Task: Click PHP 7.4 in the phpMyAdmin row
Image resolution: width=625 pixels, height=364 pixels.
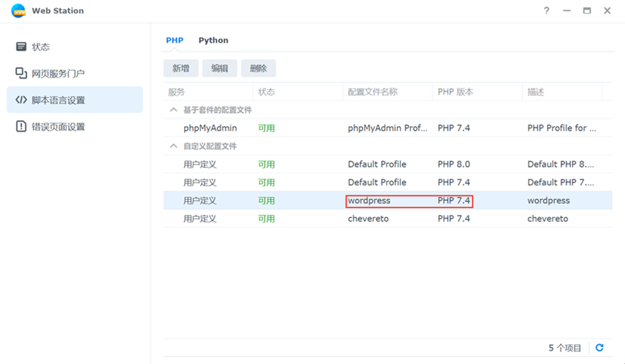Action: (x=454, y=128)
